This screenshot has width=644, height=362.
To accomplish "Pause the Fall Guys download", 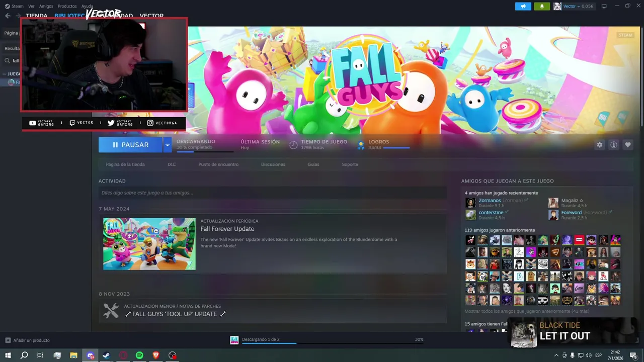I will [130, 145].
